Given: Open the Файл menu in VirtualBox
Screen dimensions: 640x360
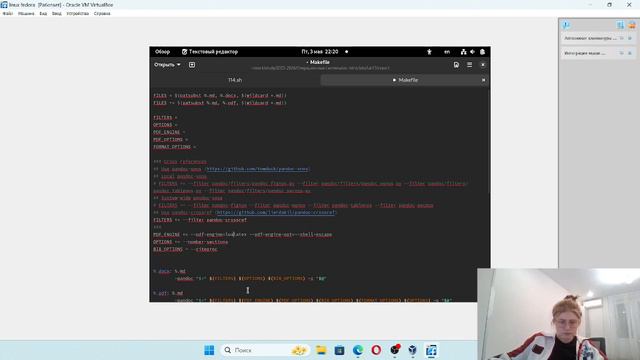Looking at the screenshot, I should point(8,13).
